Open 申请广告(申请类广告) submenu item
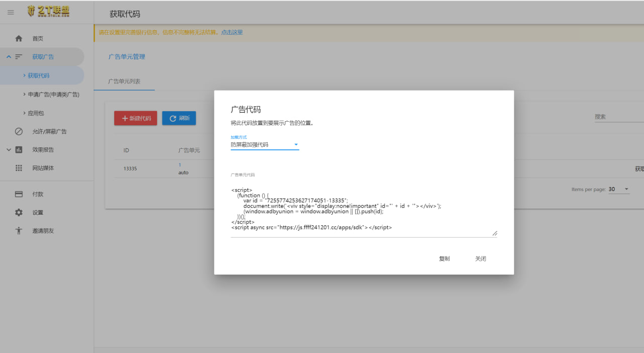 click(53, 95)
